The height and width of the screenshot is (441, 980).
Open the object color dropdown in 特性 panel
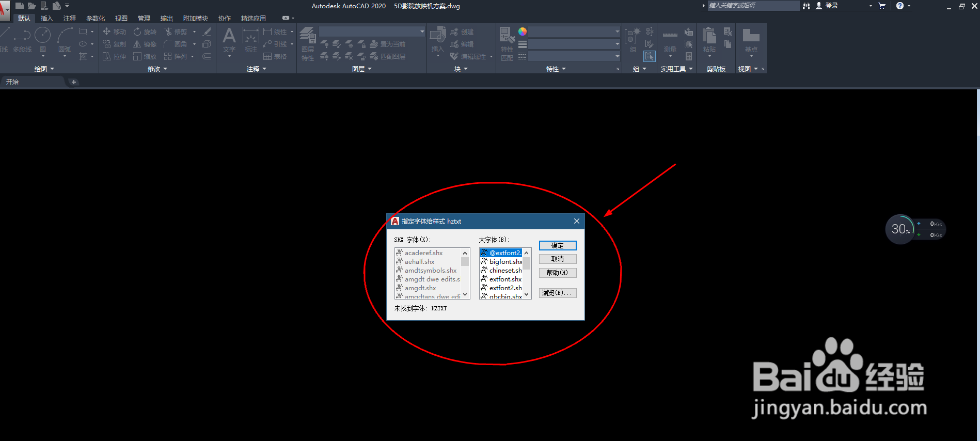tap(575, 31)
